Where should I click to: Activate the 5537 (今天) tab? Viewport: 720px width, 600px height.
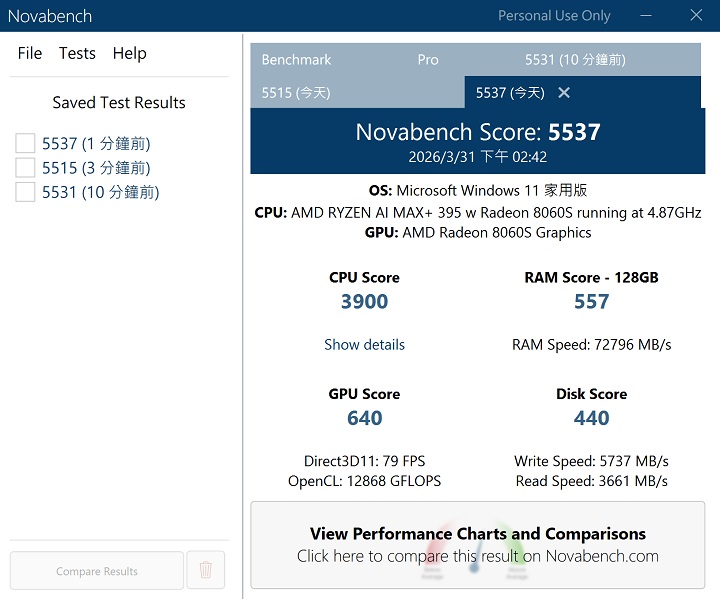pos(510,93)
